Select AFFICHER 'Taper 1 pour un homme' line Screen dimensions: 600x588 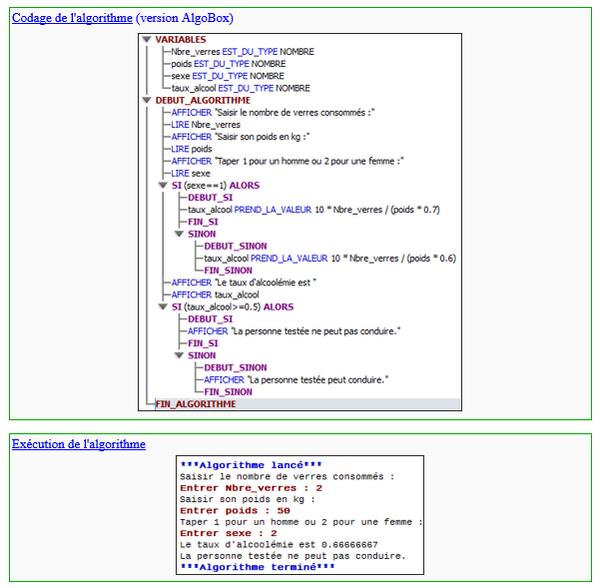tap(287, 161)
